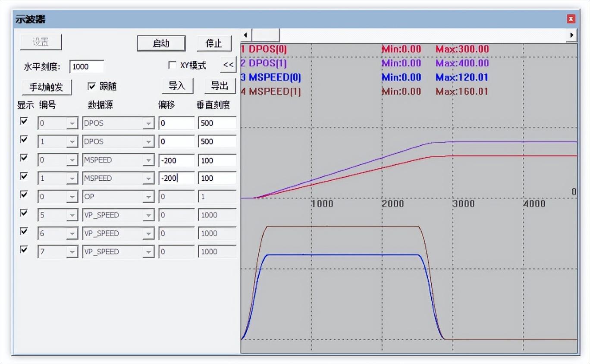590x364 pixels.
Task: Click the offset field of second MSPEED row
Action: click(176, 178)
